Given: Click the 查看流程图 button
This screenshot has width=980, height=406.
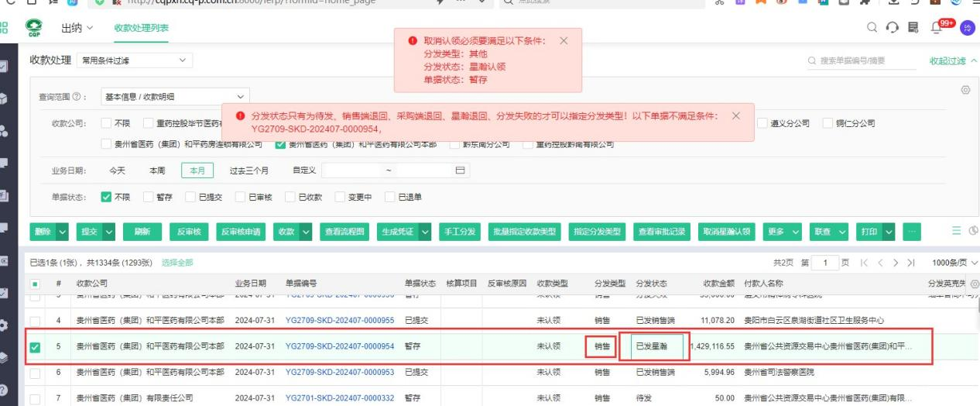Looking at the screenshot, I should coord(344,232).
